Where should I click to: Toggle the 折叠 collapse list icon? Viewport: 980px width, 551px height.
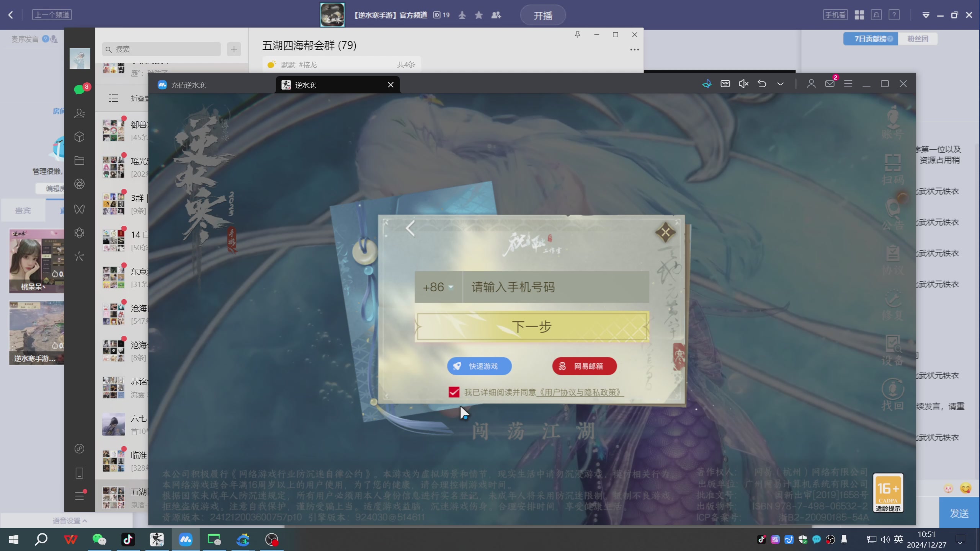point(113,98)
